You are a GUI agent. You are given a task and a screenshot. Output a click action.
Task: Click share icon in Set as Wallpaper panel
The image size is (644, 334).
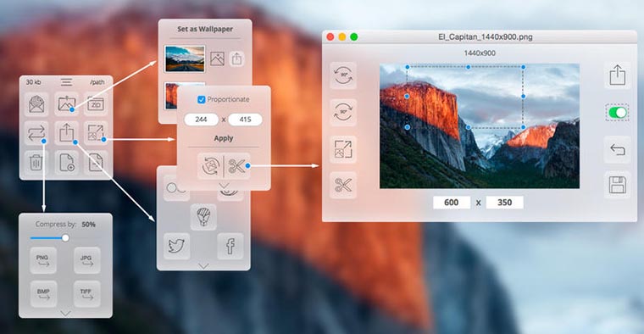pyautogui.click(x=236, y=58)
